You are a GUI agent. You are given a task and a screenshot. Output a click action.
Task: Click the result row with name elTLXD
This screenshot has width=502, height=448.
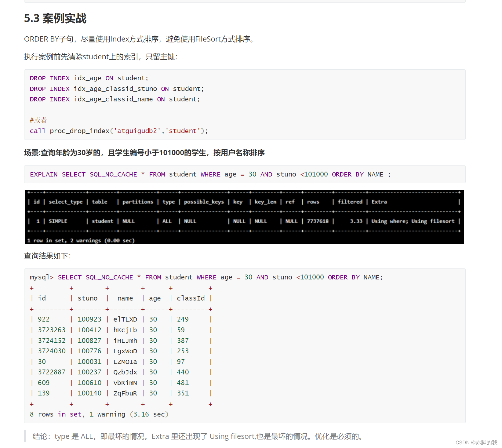(x=121, y=319)
